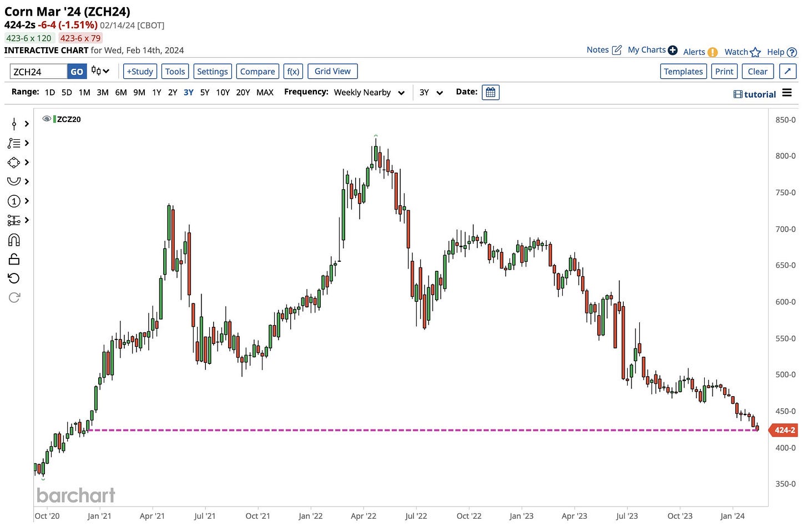Select the 5Y range option
The width and height of the screenshot is (808, 532).
tap(205, 93)
